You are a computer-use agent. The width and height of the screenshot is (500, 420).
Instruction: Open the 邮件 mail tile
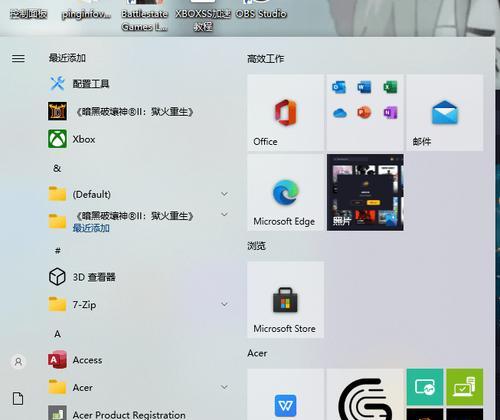click(445, 113)
